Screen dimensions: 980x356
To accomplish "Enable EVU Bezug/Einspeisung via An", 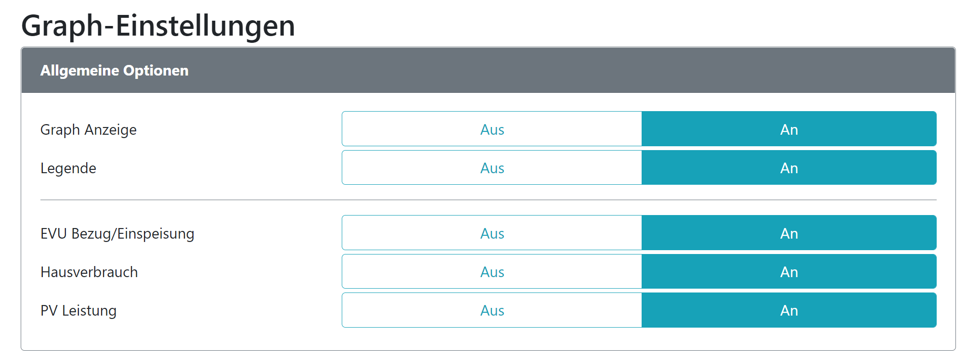I will coord(789,233).
